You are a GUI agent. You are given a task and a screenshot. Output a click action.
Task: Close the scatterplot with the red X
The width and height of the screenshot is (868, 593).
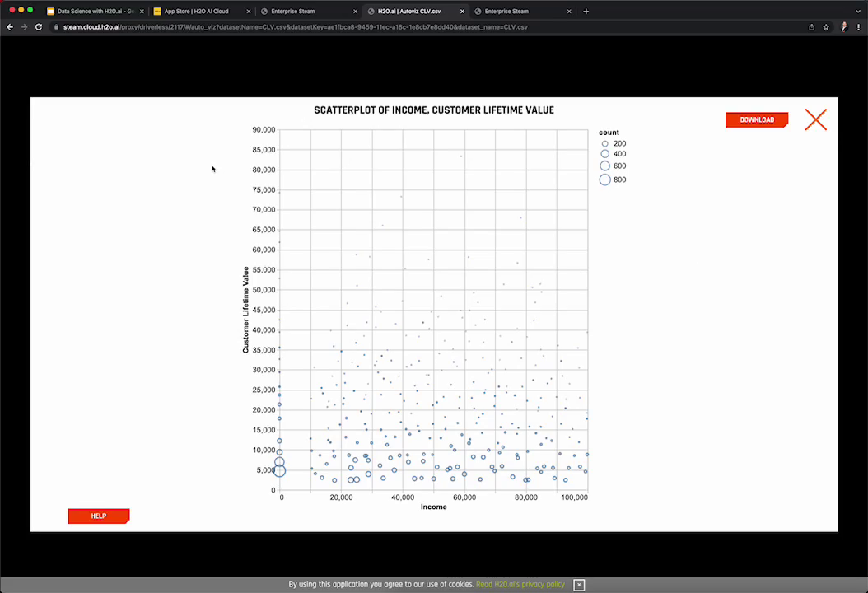point(815,119)
